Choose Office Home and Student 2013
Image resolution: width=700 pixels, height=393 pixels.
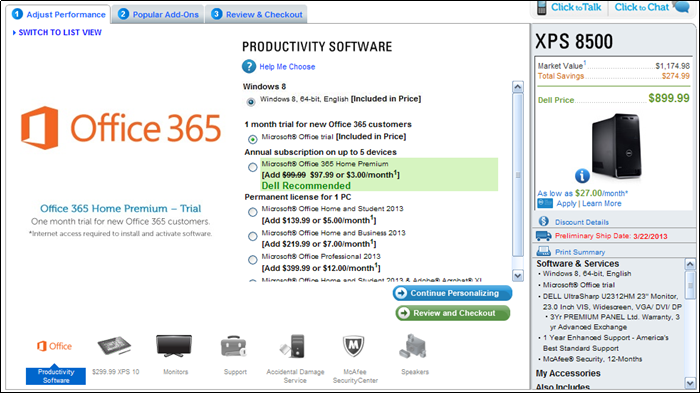253,212
